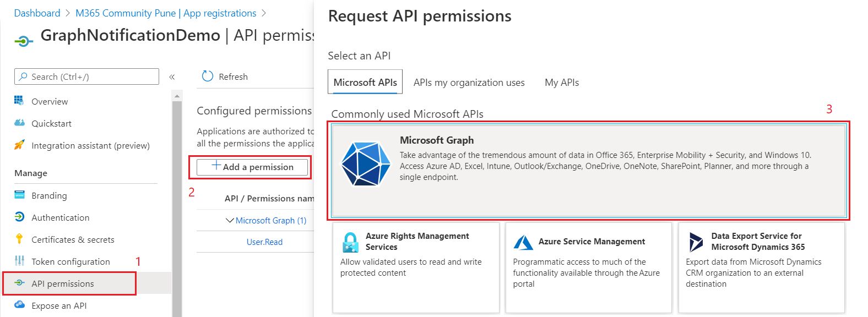Switch to APIs my organization uses tab
The width and height of the screenshot is (868, 317).
[469, 83]
